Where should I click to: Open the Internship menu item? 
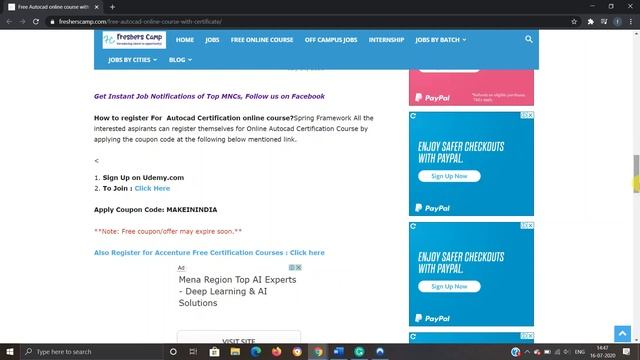click(x=387, y=40)
